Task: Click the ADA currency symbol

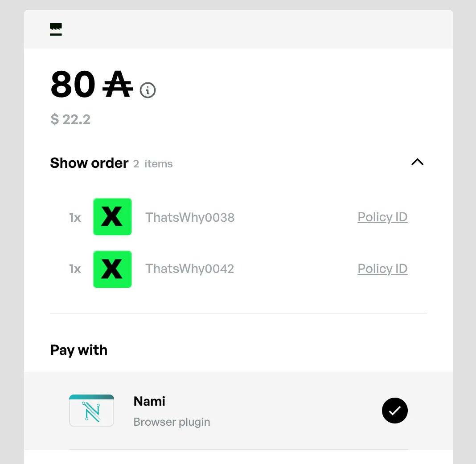Action: point(118,84)
